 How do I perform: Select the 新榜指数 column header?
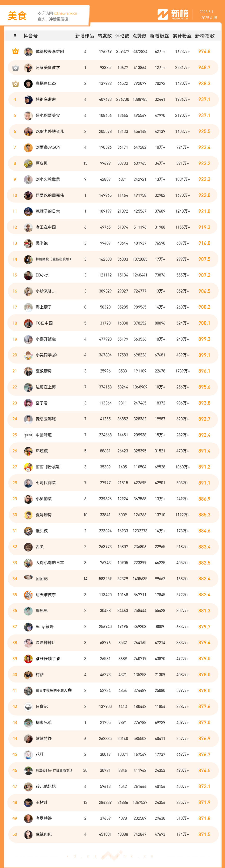(205, 36)
